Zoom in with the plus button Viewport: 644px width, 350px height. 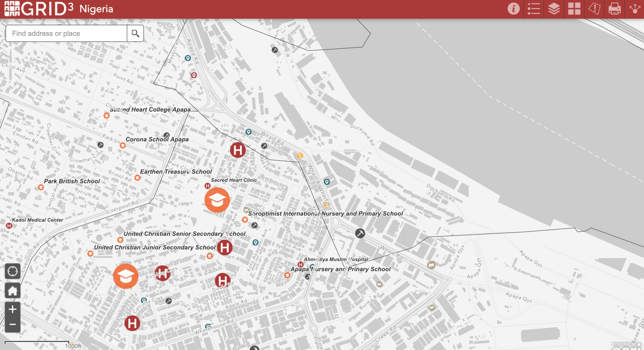tap(13, 309)
